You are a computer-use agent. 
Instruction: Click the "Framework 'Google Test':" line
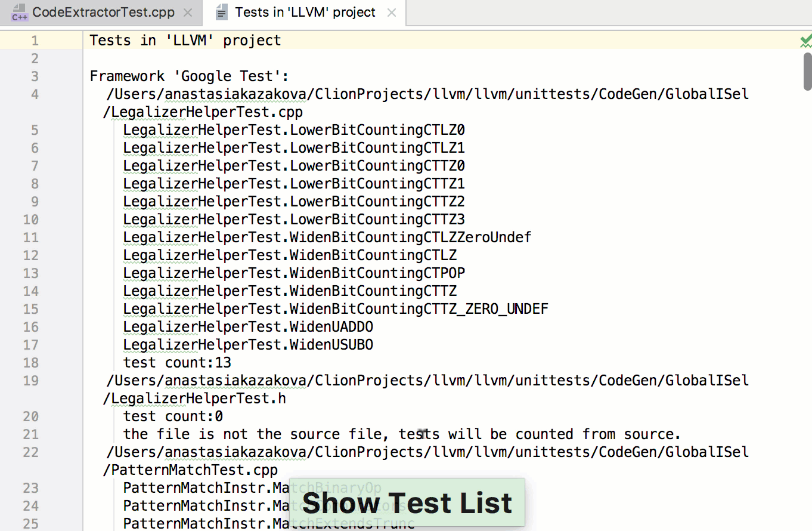click(x=190, y=76)
